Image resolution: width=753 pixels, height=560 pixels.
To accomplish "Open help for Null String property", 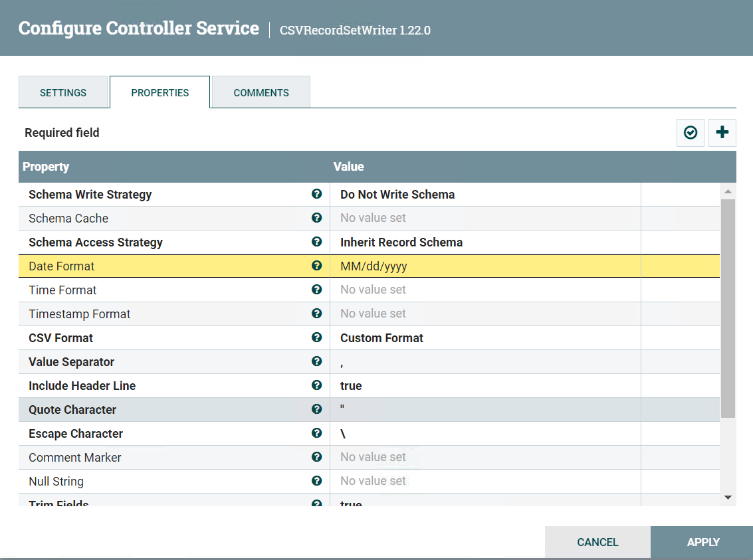I will point(317,481).
